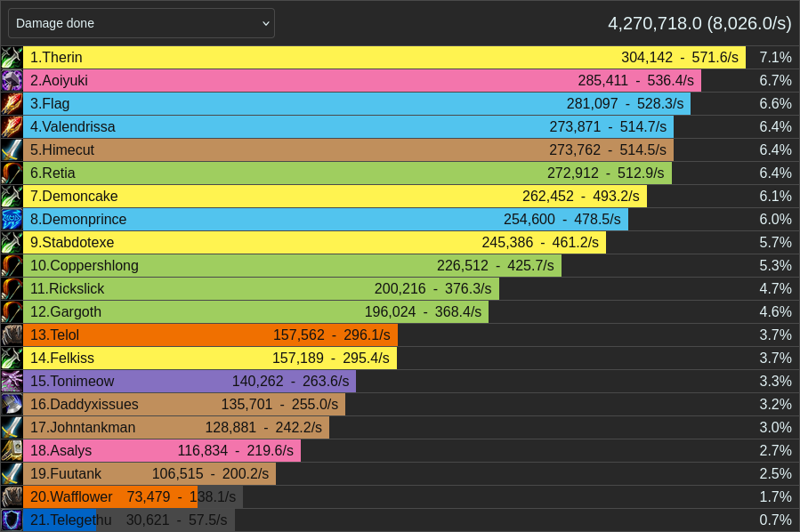Select the 6.Retia player name
This screenshot has height=532, width=800.
(53, 173)
